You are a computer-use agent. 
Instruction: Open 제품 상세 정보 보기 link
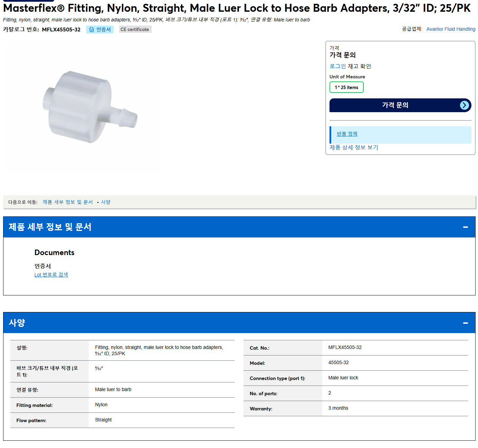(354, 147)
